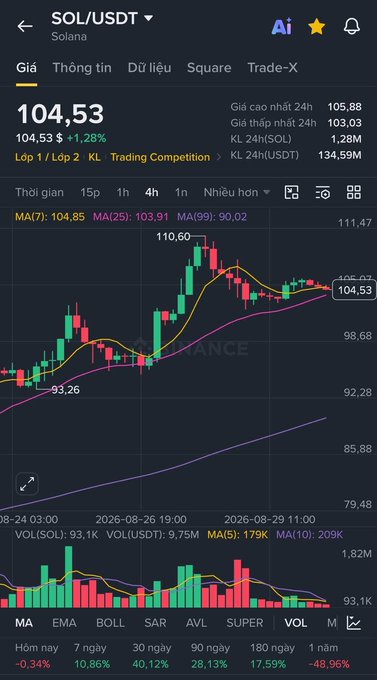Screen dimensions: 377x680
Task: Tap the Giá thấp nhất 24h value
Action: click(344, 123)
